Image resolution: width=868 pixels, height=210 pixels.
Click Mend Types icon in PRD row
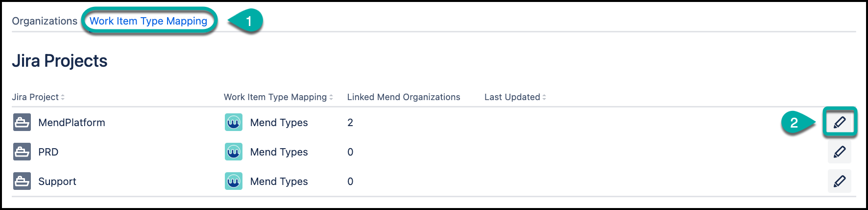234,152
